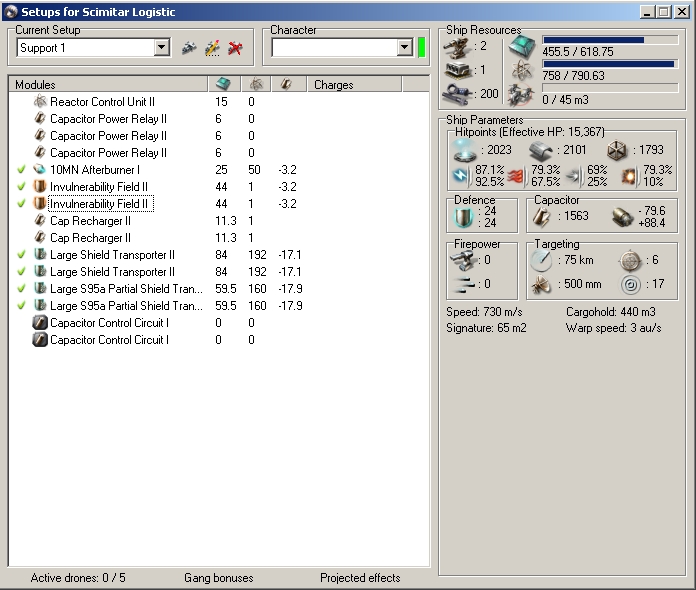
Task: Click the second Cap Recharger II module icon
Action: click(40, 238)
